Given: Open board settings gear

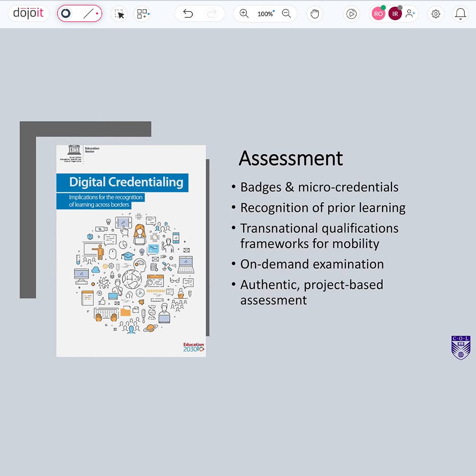Looking at the screenshot, I should [435, 14].
